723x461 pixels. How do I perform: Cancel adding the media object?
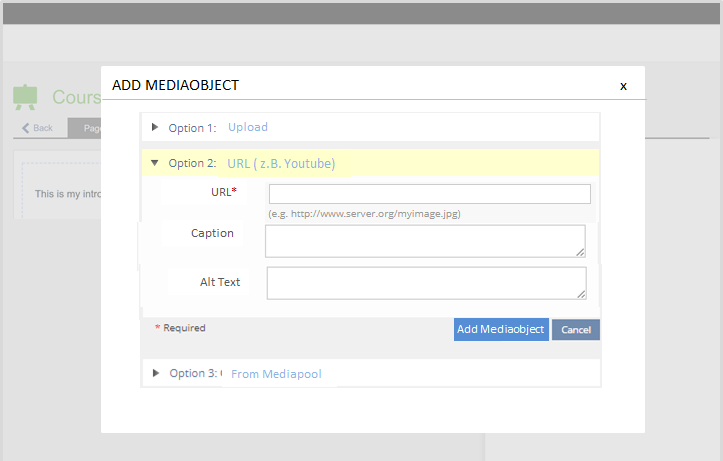576,330
